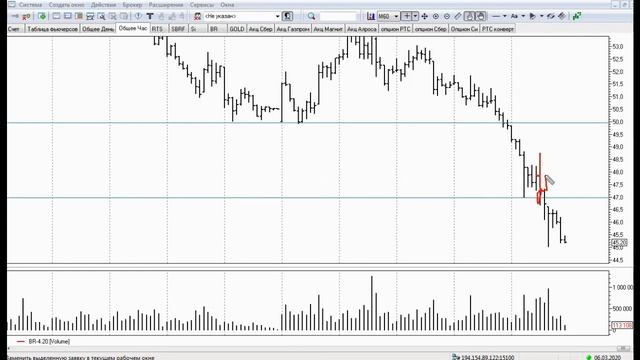This screenshot has height=360, width=640.
Task: Click the client person icon before the combo box
Action: (198, 16)
